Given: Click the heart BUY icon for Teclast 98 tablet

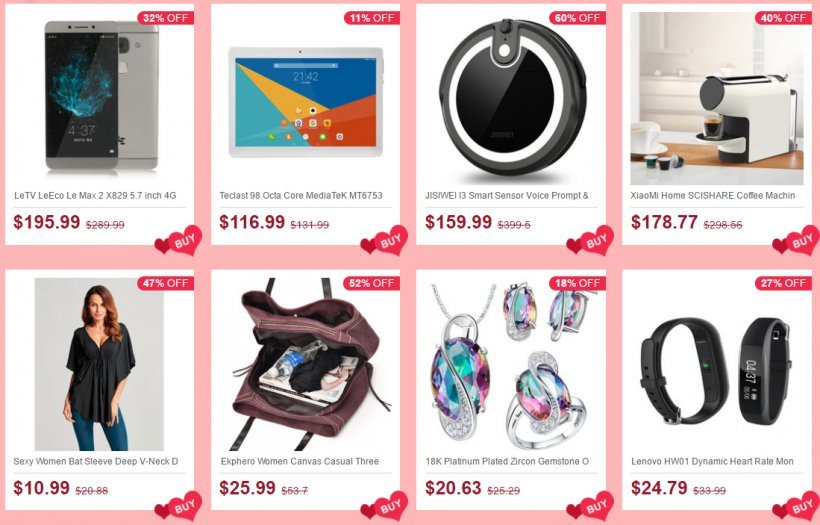Looking at the screenshot, I should pyautogui.click(x=384, y=241).
